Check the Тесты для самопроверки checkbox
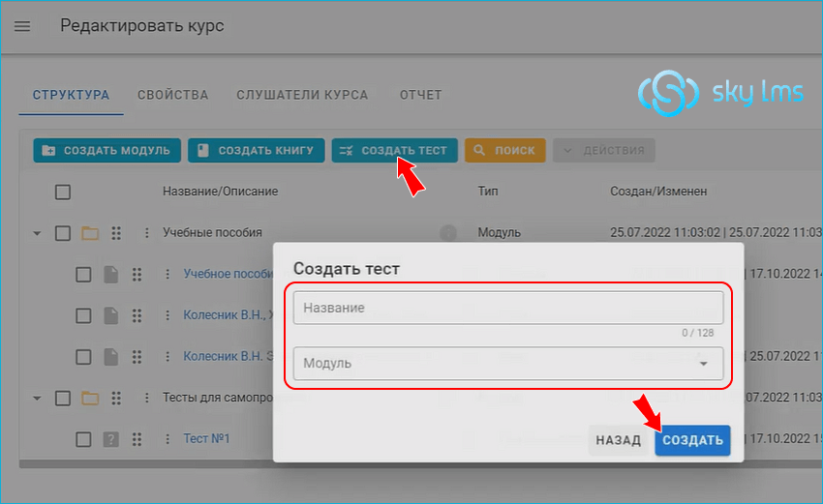 pyautogui.click(x=63, y=398)
